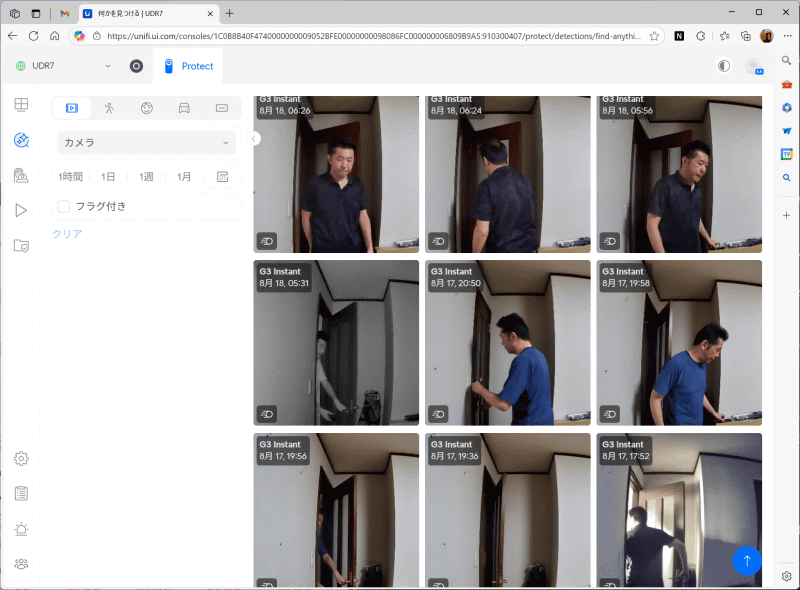Click the クリア link to clear filters
The image size is (800, 590).
tap(65, 234)
